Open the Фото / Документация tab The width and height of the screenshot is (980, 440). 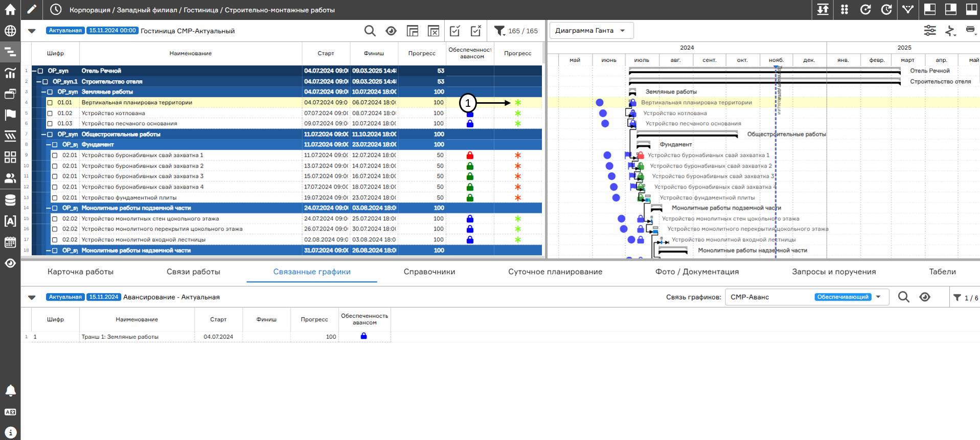(697, 272)
